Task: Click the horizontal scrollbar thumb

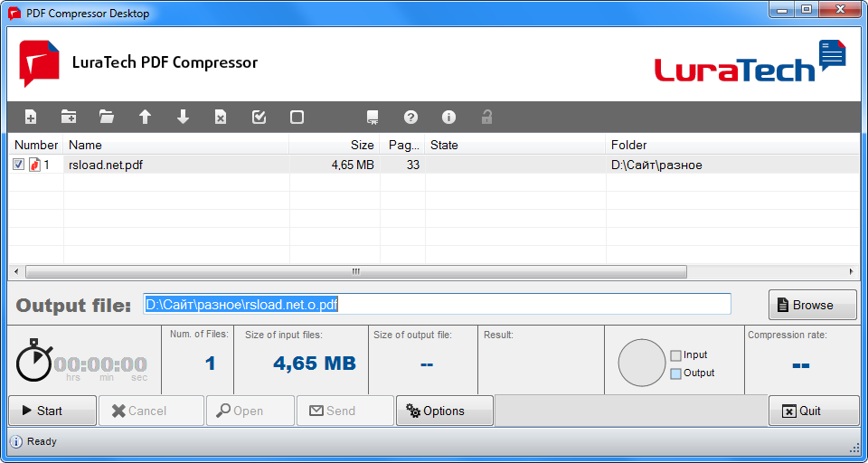Action: (x=356, y=271)
